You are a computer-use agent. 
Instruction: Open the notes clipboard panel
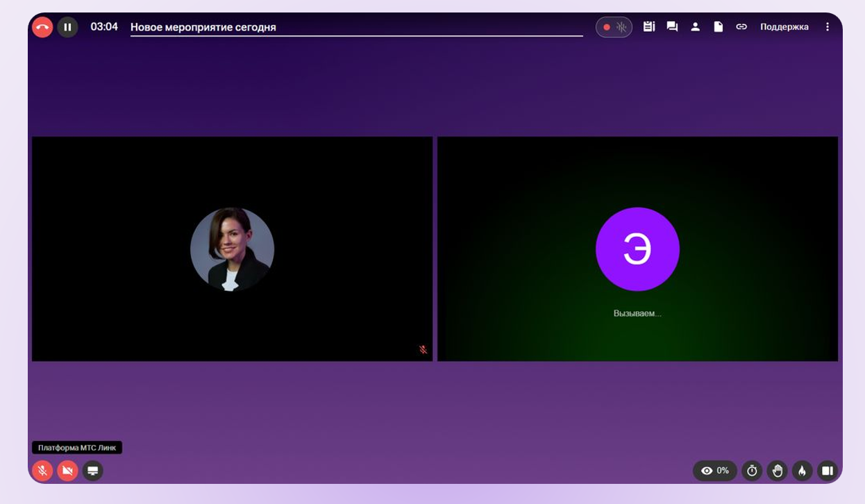(649, 27)
